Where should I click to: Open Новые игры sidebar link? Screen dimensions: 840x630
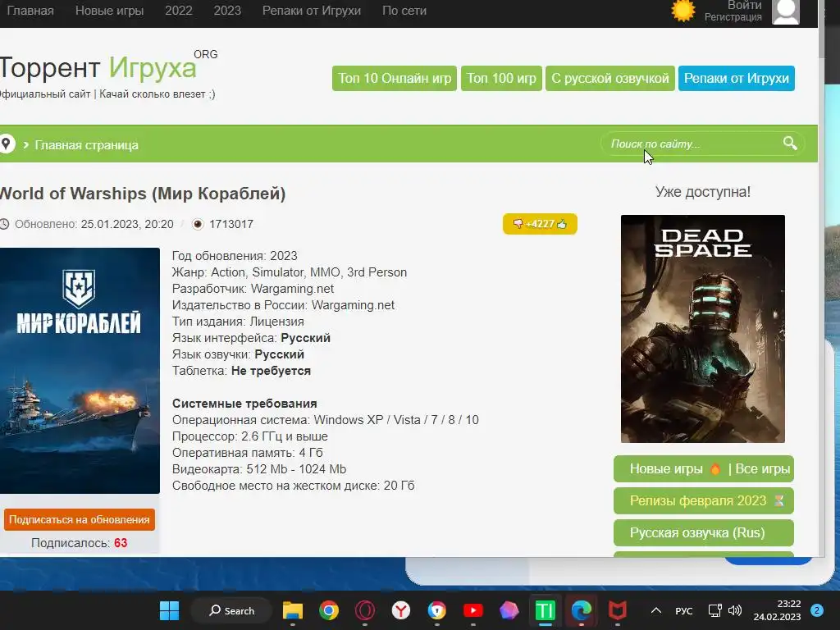point(666,468)
